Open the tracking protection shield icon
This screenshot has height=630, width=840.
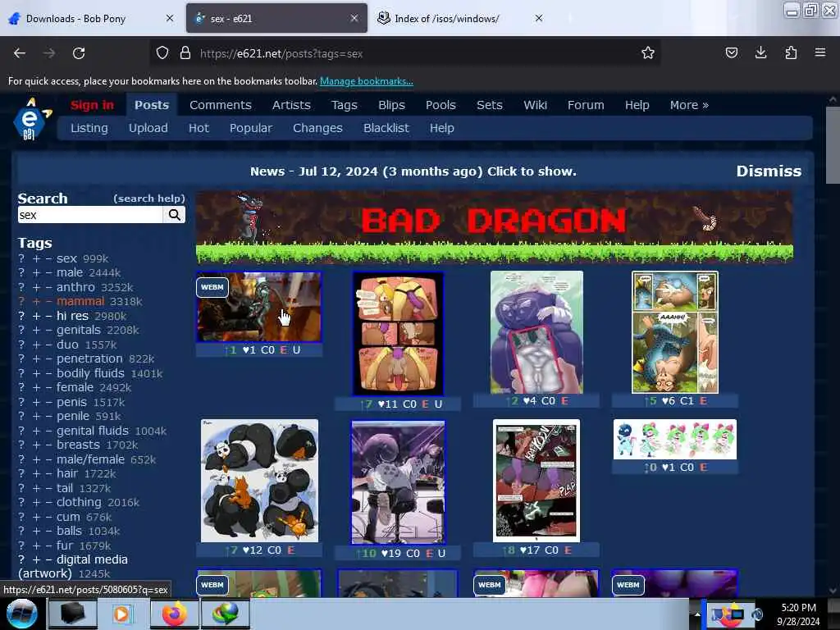[x=162, y=53]
